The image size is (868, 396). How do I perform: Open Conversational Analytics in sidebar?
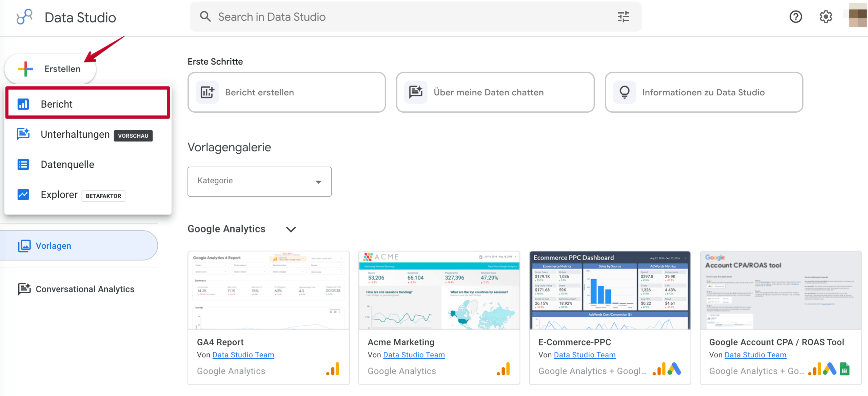coord(79,289)
